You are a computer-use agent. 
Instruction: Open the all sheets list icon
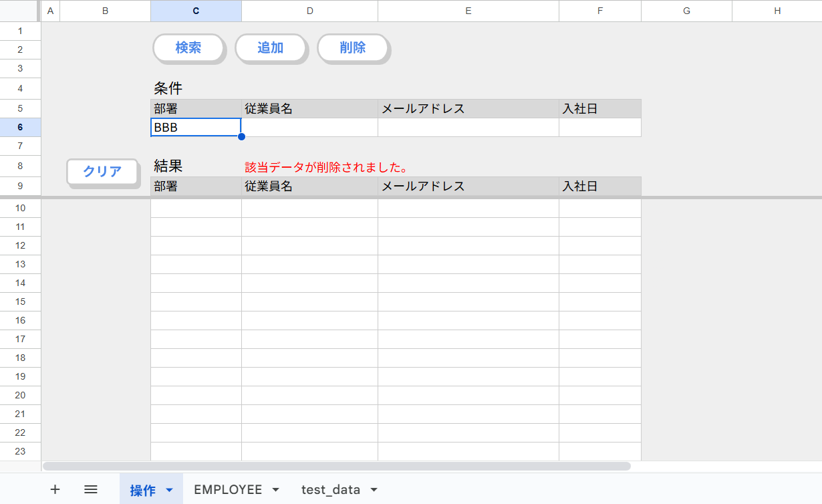(x=91, y=489)
